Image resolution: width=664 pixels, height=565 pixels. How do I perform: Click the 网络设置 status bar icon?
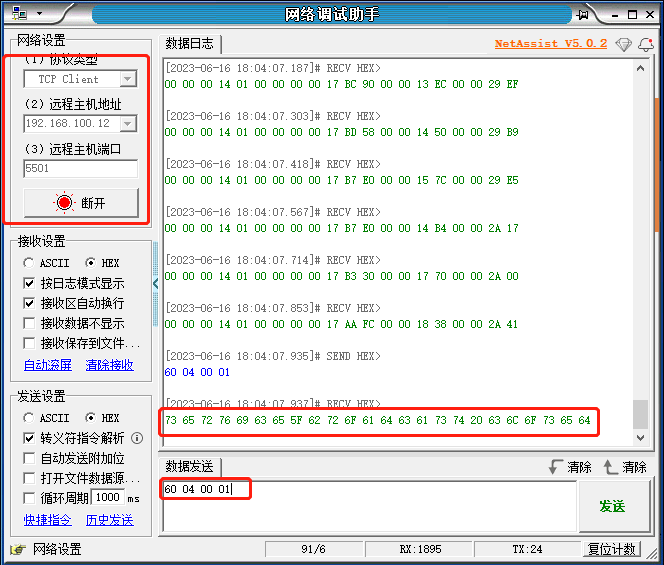(x=18, y=549)
